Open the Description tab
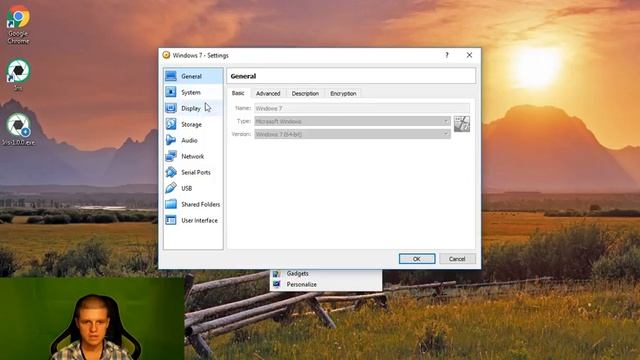 click(305, 93)
